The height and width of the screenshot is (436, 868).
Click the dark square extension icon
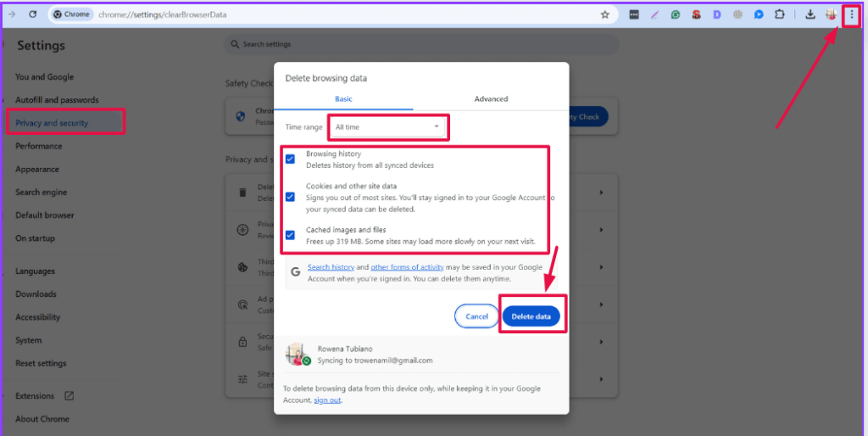click(x=634, y=15)
